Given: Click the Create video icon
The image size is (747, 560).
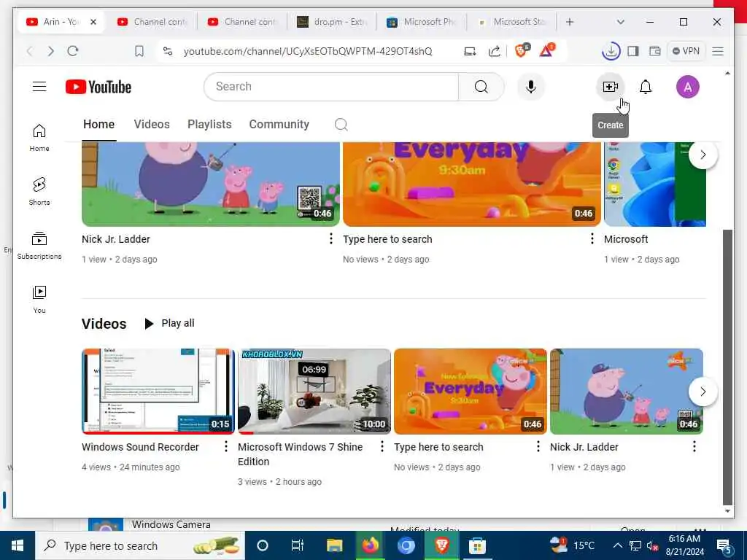Looking at the screenshot, I should (x=611, y=87).
